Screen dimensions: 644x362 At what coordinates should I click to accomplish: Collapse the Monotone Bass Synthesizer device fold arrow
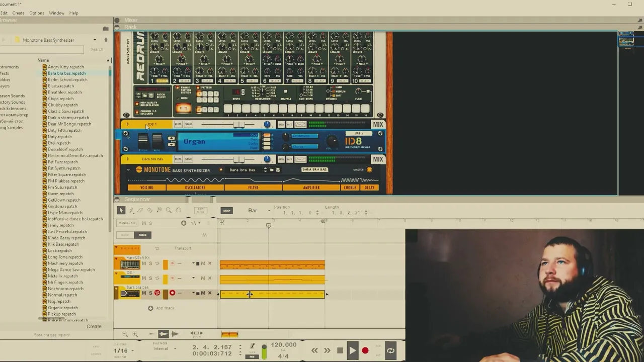(x=128, y=170)
